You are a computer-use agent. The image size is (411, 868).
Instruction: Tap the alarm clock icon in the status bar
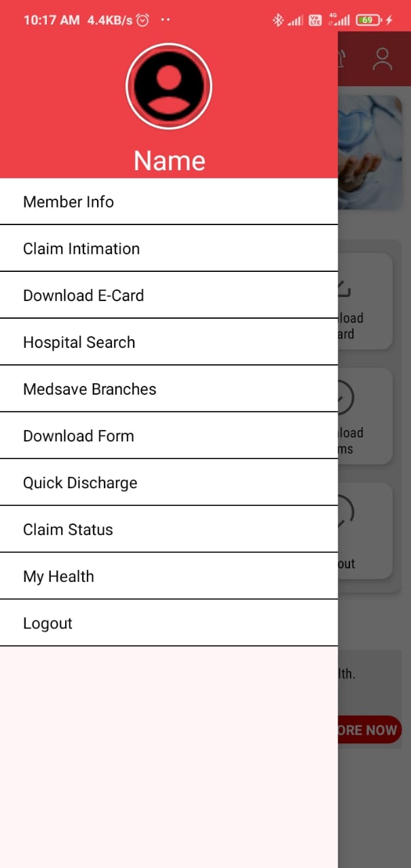142,20
